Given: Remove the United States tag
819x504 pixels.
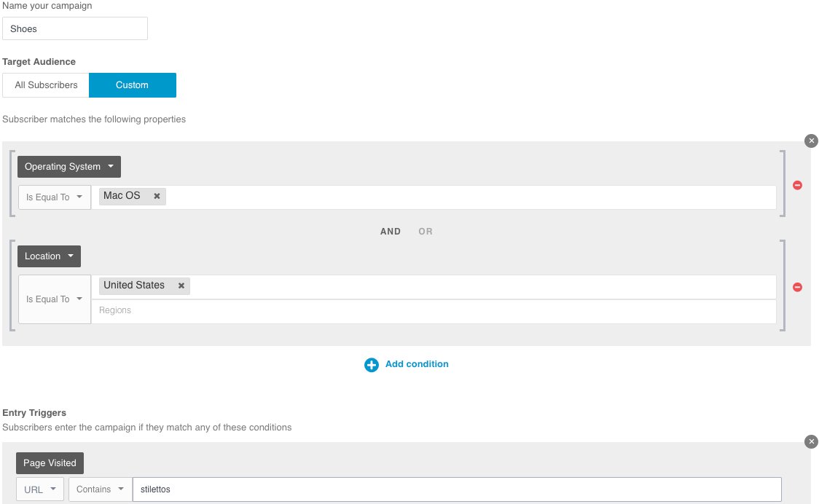Looking at the screenshot, I should (181, 286).
